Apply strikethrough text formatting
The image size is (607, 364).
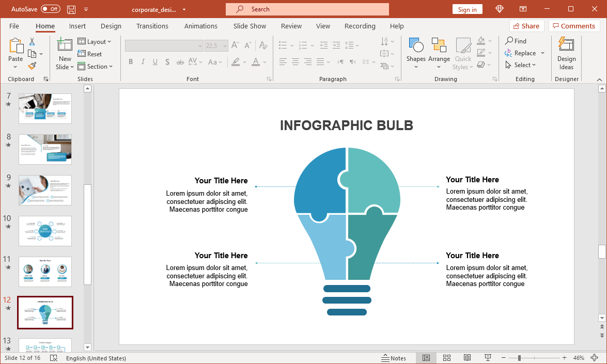(180, 62)
